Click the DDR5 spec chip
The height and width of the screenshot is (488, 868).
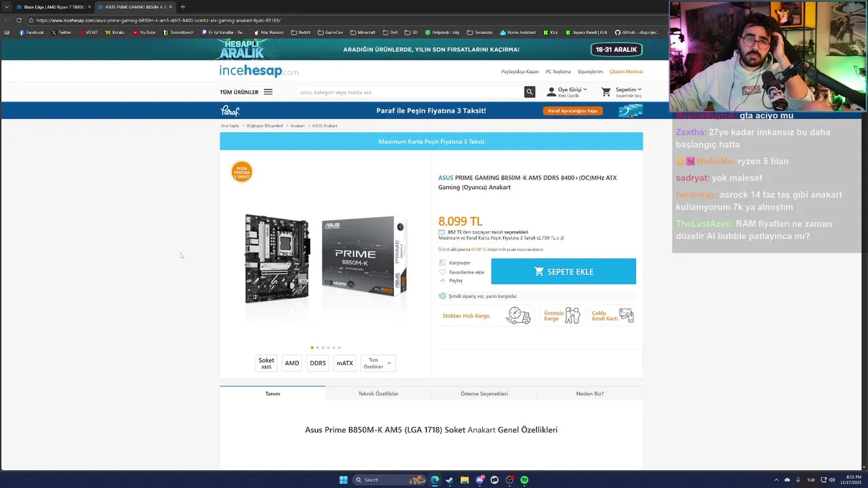pos(317,363)
